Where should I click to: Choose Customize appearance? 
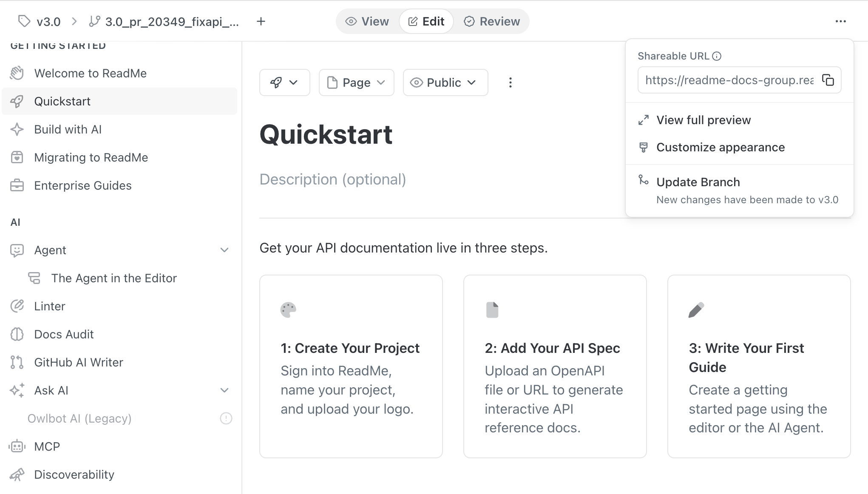(740, 147)
